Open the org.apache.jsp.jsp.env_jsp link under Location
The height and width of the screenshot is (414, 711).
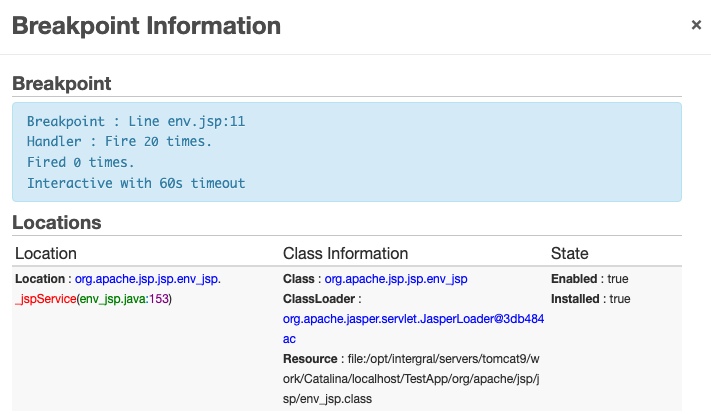pos(146,279)
